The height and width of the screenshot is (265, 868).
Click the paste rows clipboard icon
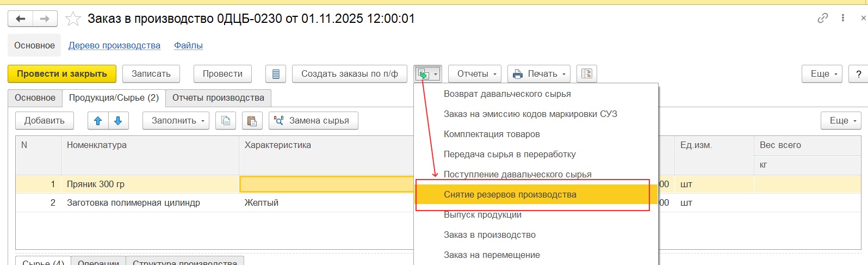(252, 121)
